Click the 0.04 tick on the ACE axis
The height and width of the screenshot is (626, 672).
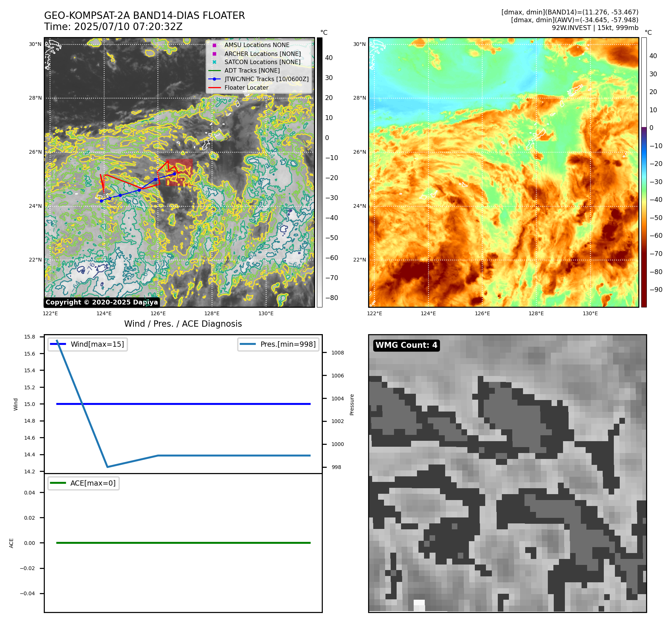(x=30, y=493)
